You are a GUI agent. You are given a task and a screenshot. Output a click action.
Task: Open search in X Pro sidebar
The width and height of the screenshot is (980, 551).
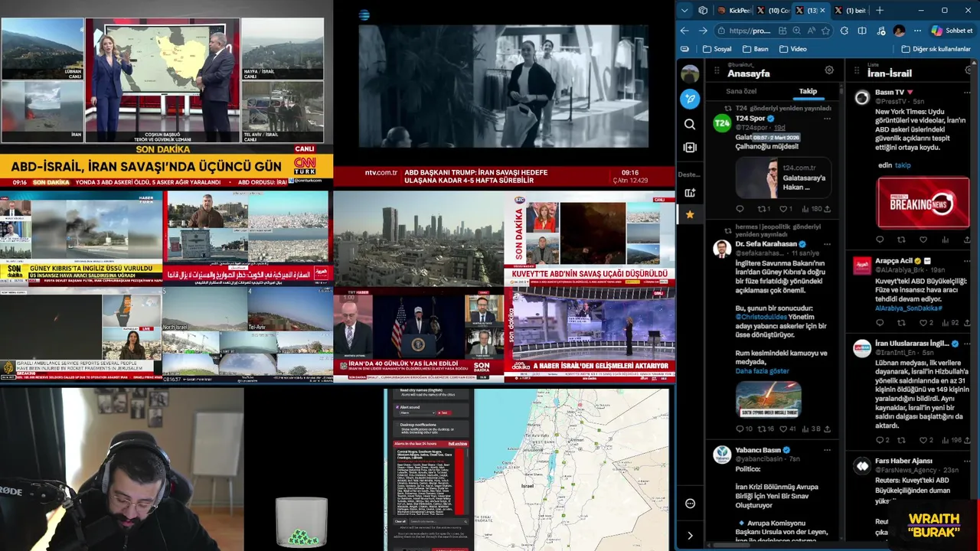point(690,124)
